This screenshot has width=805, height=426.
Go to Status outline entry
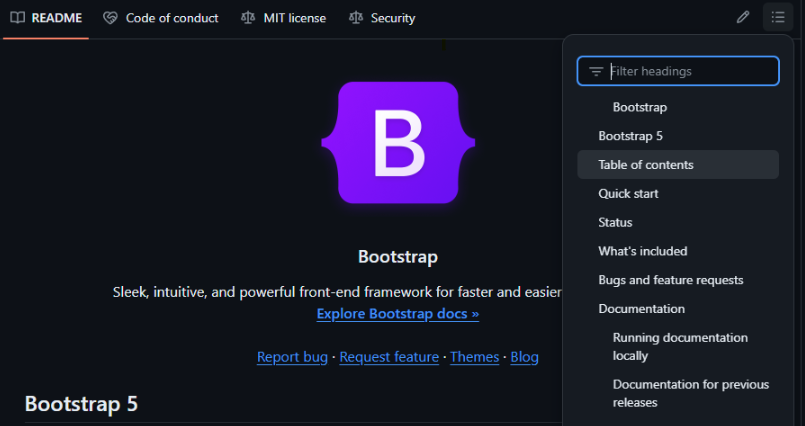678,222
